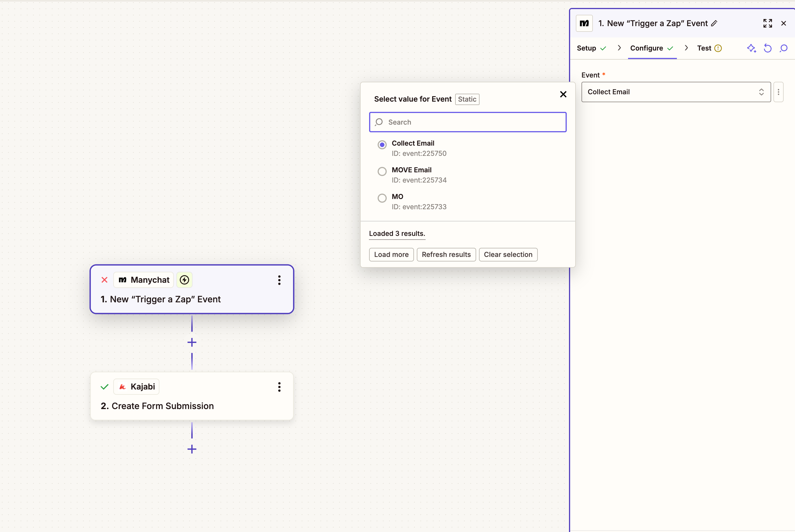Click chevron between Setup and Configure
Image resolution: width=795 pixels, height=532 pixels.
619,48
